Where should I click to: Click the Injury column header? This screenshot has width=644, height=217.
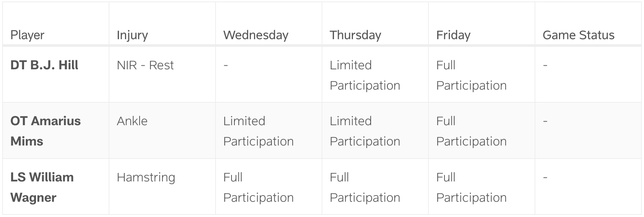tap(132, 35)
